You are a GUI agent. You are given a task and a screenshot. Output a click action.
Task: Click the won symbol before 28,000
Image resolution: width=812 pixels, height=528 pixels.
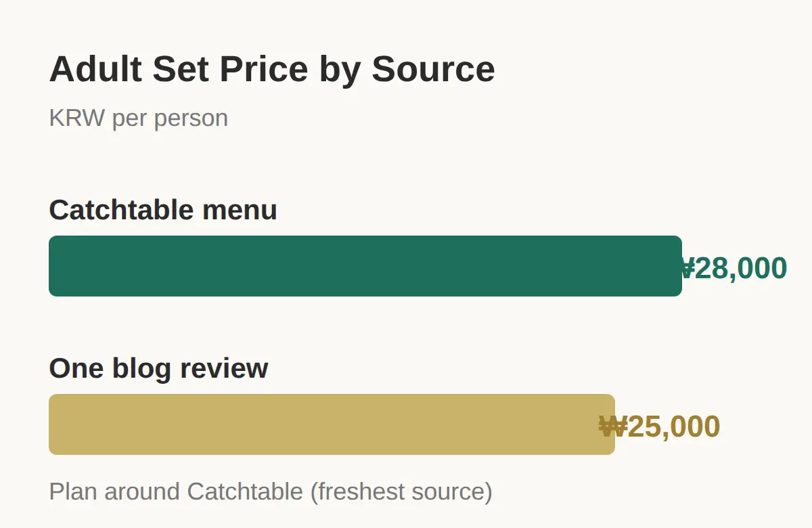686,268
